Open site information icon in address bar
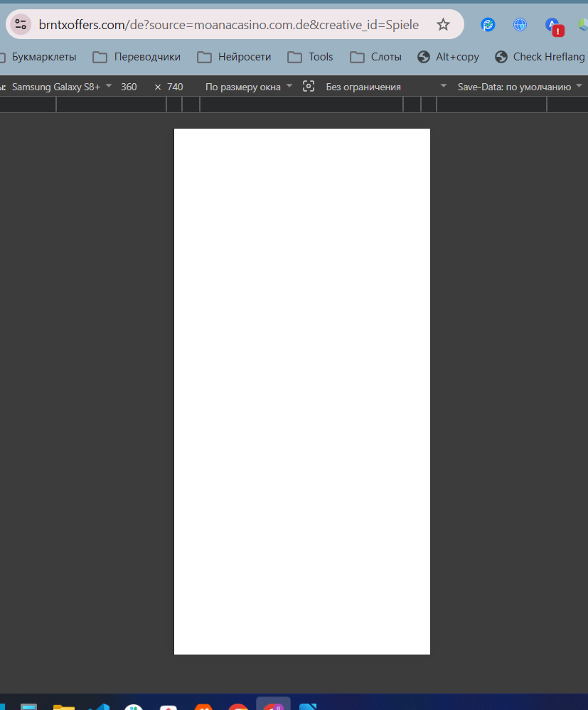Viewport: 588px width, 710px height. [x=21, y=24]
